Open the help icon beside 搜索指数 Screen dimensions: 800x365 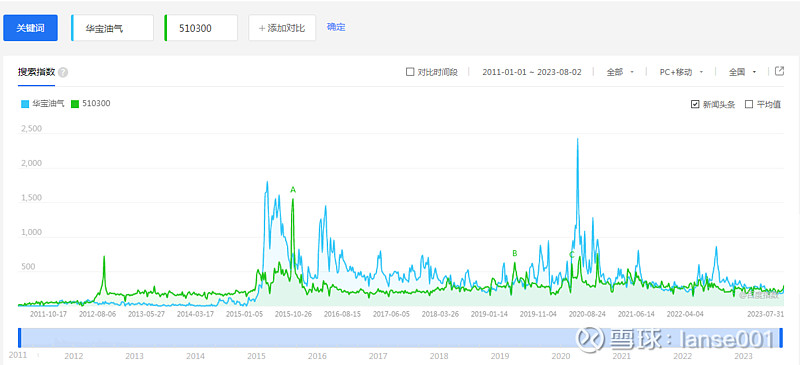(63, 72)
